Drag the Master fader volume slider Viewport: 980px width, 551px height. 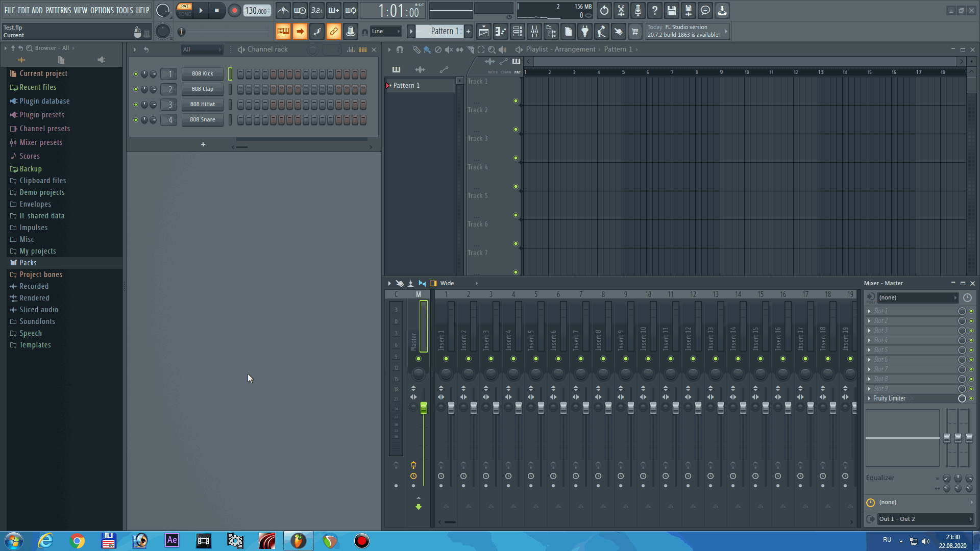(x=423, y=407)
